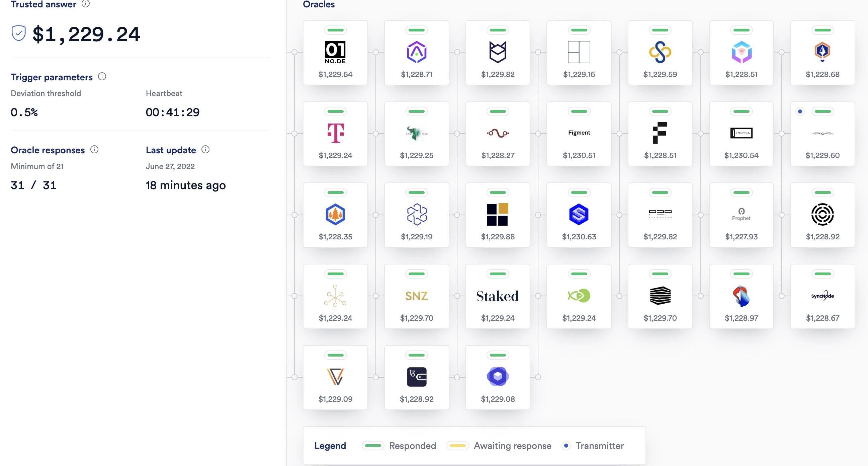Image resolution: width=868 pixels, height=466 pixels.
Task: Click the $1,227.93 Prophet price
Action: [741, 237]
